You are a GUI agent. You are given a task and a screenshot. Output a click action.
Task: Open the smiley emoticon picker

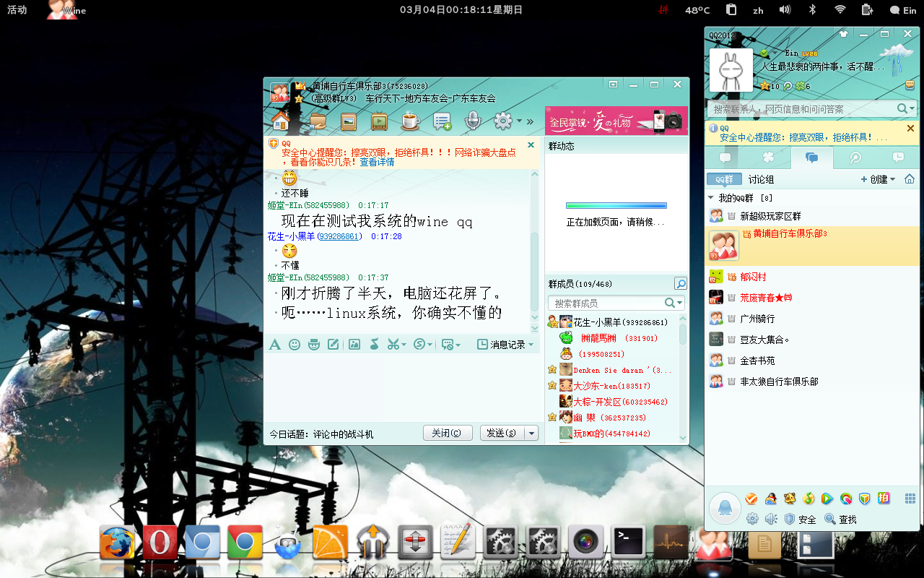click(x=295, y=345)
